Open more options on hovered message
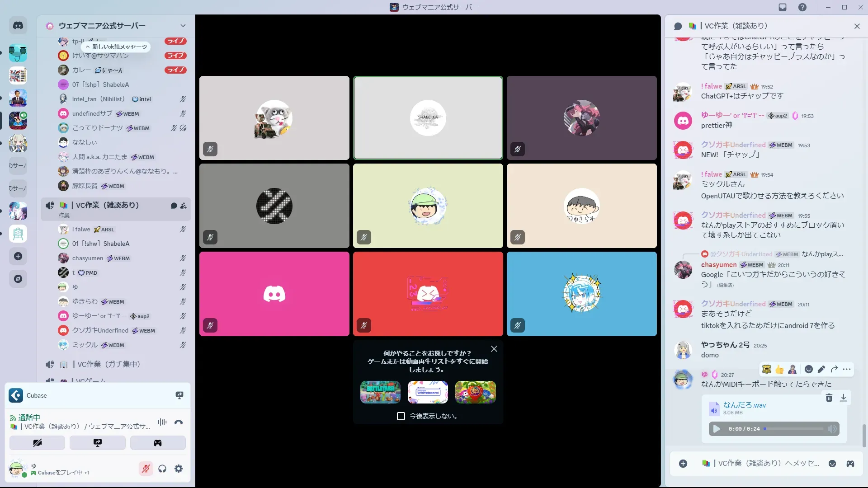Screen dimensions: 868x488 (x=847, y=369)
